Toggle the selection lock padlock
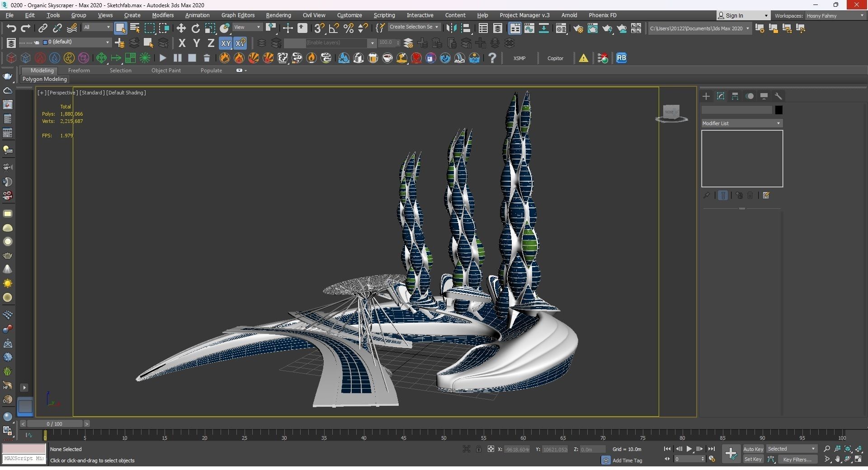This screenshot has width=868, height=470. pos(478,449)
